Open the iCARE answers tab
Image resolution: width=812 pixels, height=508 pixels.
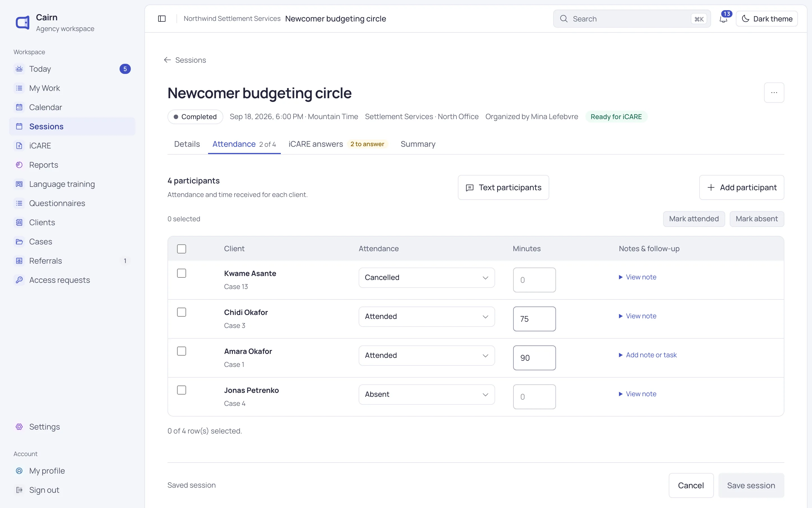(338, 144)
